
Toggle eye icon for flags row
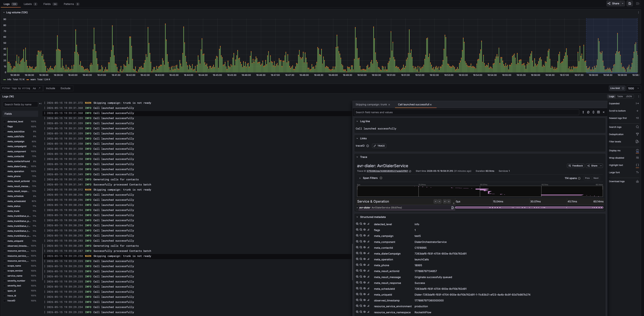point(365,230)
